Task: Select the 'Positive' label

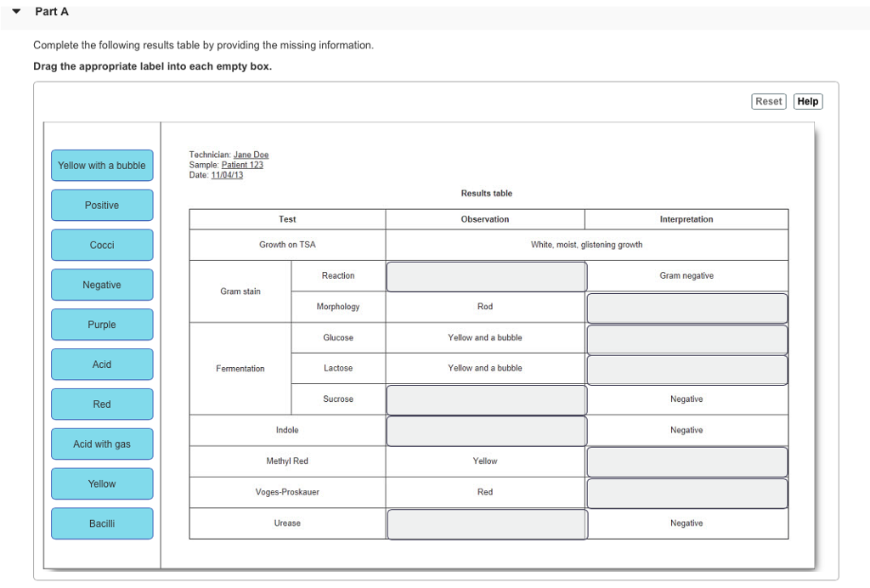Action: click(102, 206)
